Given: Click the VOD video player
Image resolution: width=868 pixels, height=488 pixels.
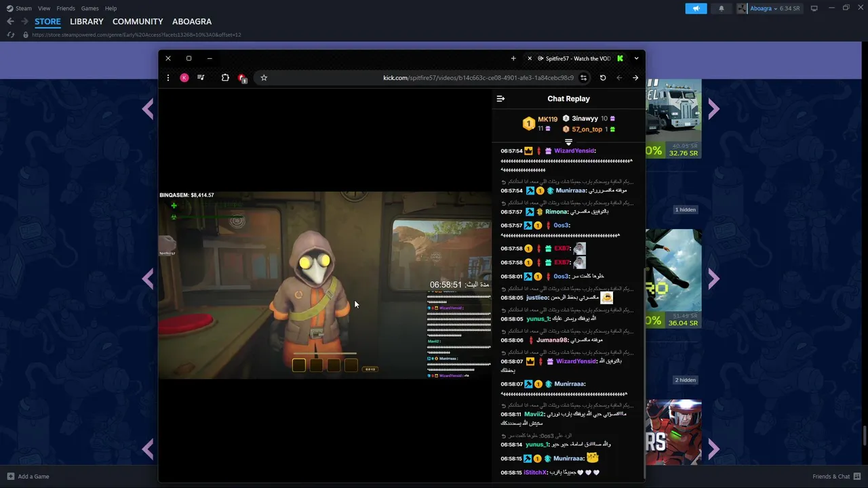Looking at the screenshot, I should (325, 285).
